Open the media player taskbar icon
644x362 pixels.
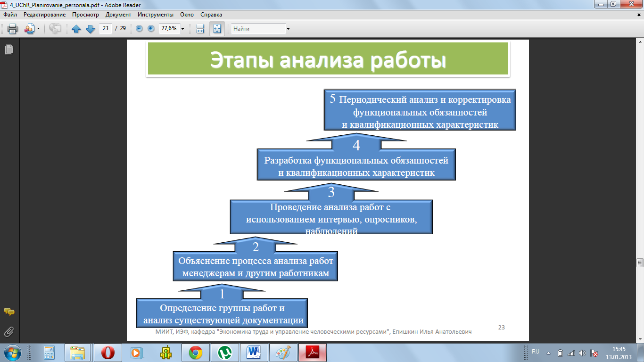click(x=136, y=353)
